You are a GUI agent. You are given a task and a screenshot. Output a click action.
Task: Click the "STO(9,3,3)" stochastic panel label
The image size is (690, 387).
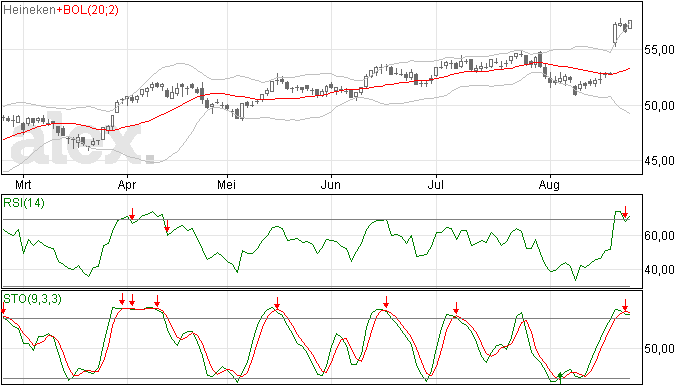point(32,299)
